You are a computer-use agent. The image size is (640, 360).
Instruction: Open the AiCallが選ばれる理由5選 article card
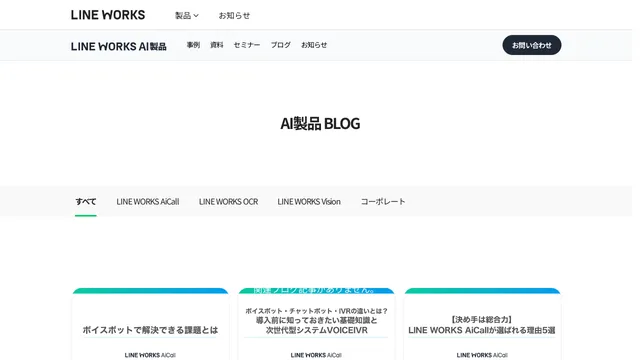pos(482,324)
